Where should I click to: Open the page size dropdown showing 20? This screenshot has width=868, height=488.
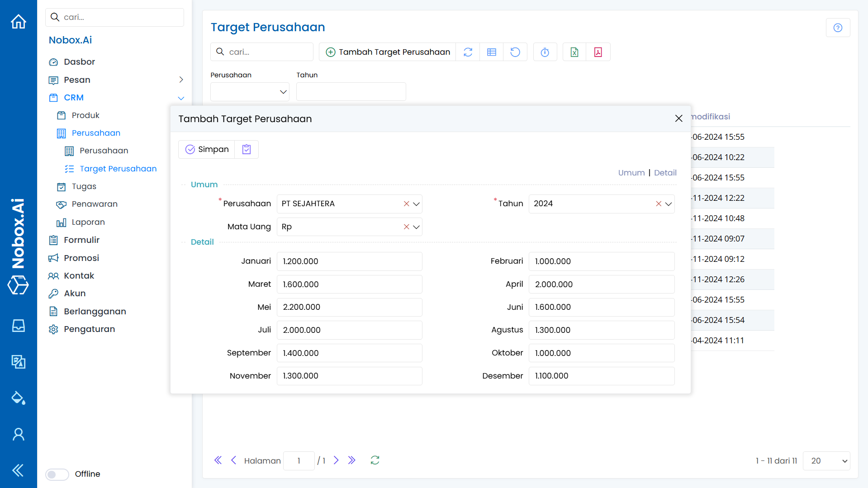826,461
